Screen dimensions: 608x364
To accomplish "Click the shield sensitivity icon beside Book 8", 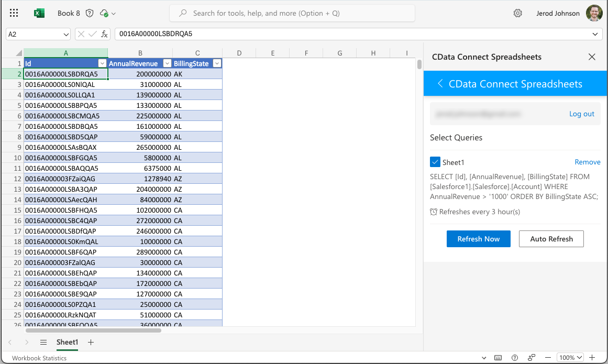I will tap(90, 13).
